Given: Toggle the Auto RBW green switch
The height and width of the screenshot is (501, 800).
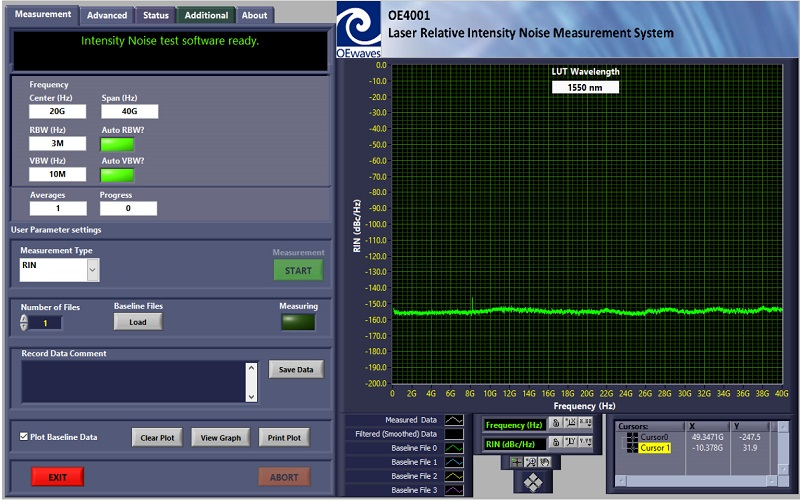Looking at the screenshot, I should (x=117, y=144).
